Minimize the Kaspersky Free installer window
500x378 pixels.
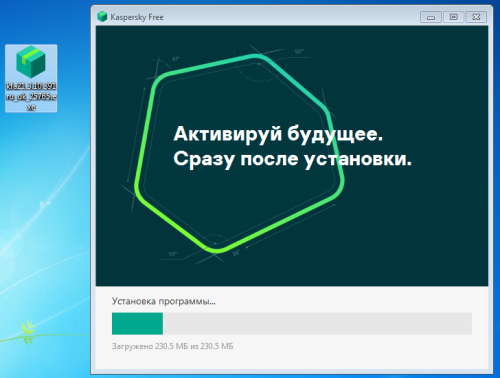(431, 17)
